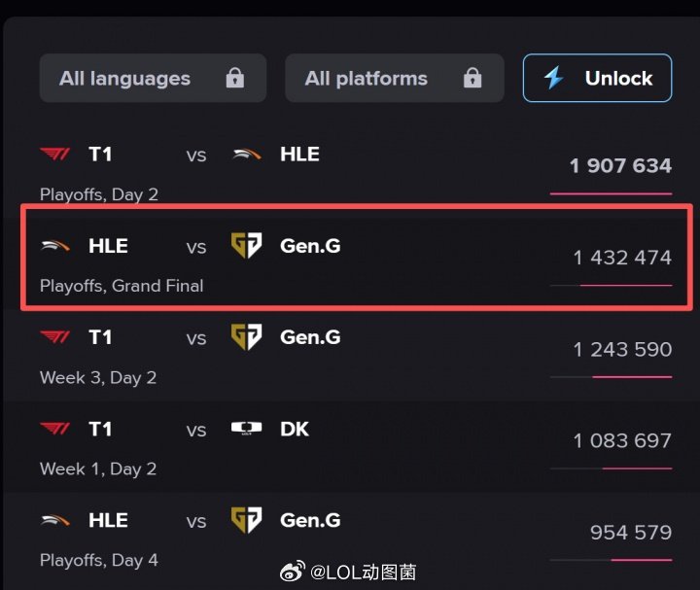Click Gen.G logo in the Playoffs Day 4 row

(246, 520)
